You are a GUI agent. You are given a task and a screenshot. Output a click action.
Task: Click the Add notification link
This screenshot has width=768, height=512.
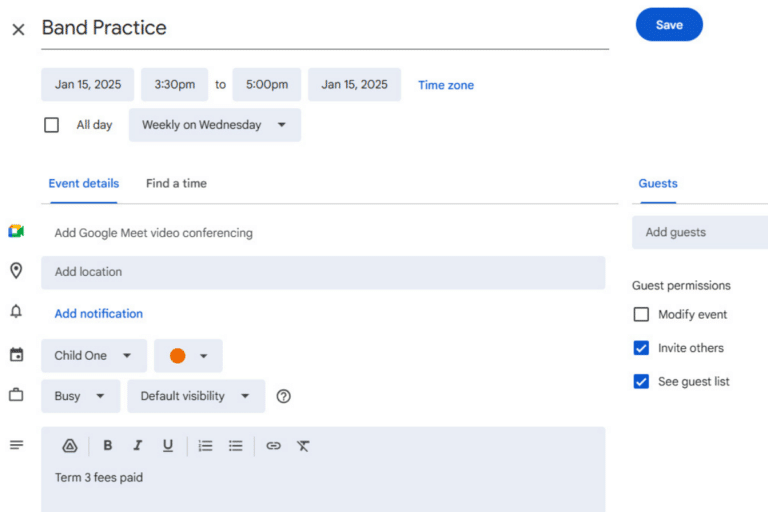click(x=98, y=314)
